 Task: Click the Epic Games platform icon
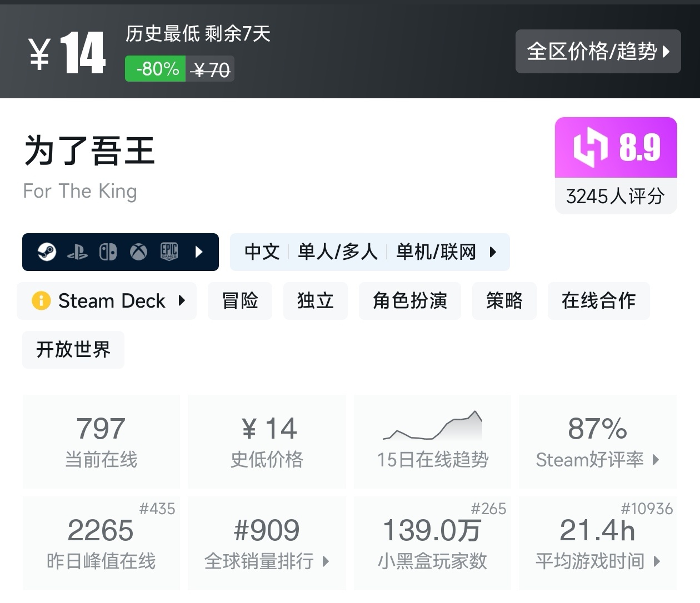[x=169, y=252]
